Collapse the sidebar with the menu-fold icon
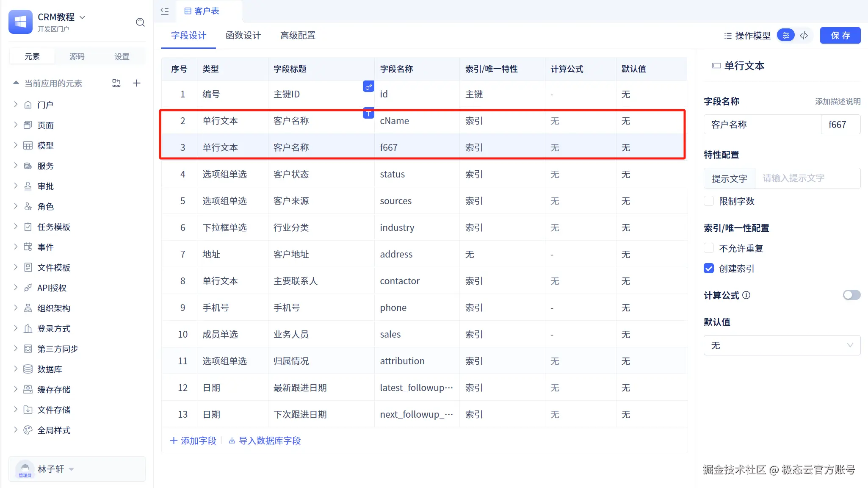Viewport: 868px width, 488px height. [x=165, y=11]
